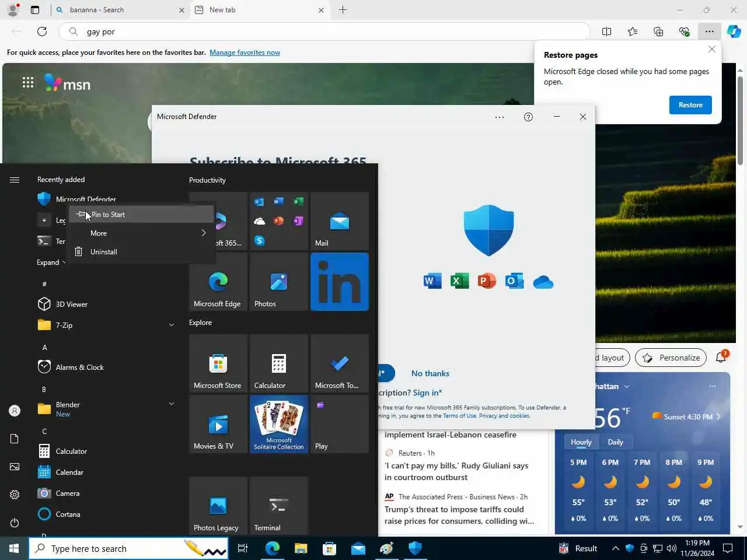Open Calendar in the app list

[105, 472]
